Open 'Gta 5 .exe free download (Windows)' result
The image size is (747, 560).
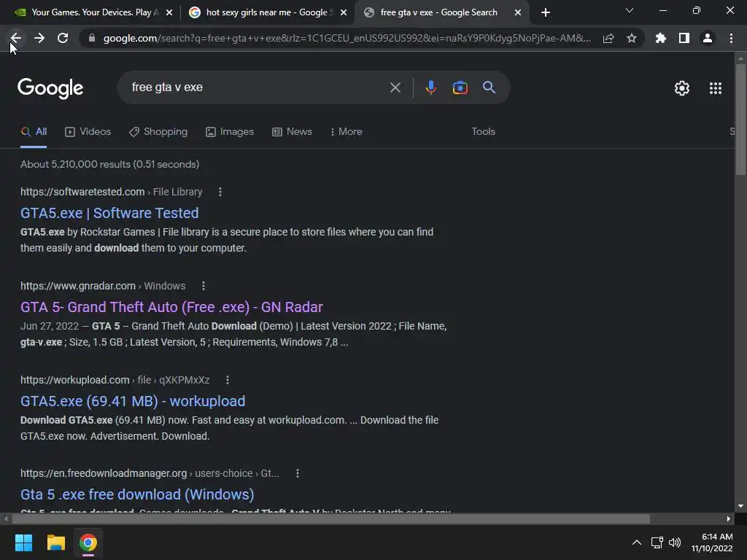pyautogui.click(x=137, y=494)
